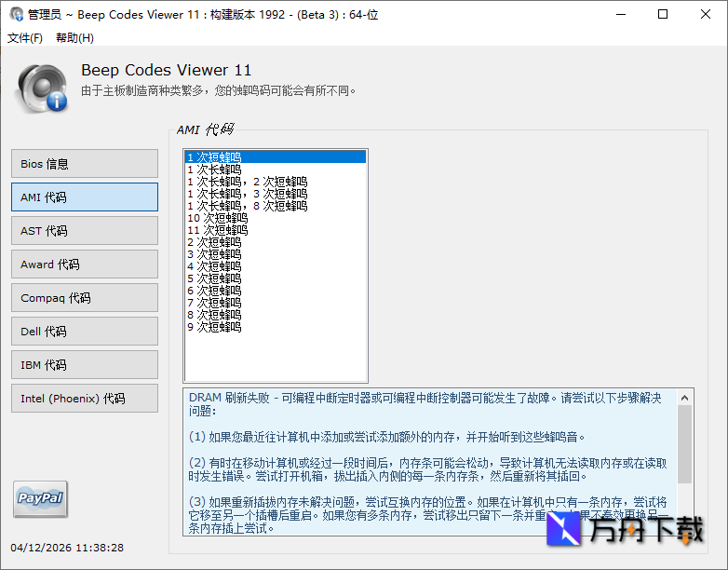Screen dimensions: 728x570
Task: Select list entry 1 次长蜂鸣
Action: point(276,170)
